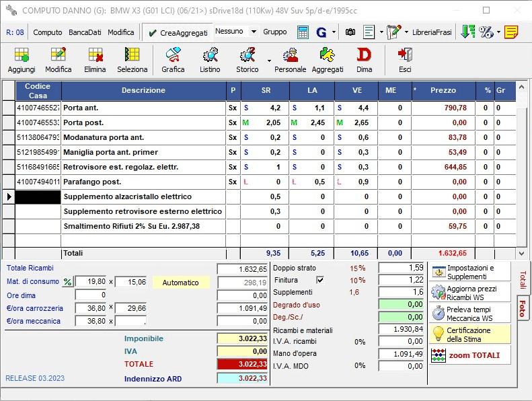Click the percent button beside Mat. di consumo
The height and width of the screenshot is (401, 532).
pyautogui.click(x=67, y=282)
